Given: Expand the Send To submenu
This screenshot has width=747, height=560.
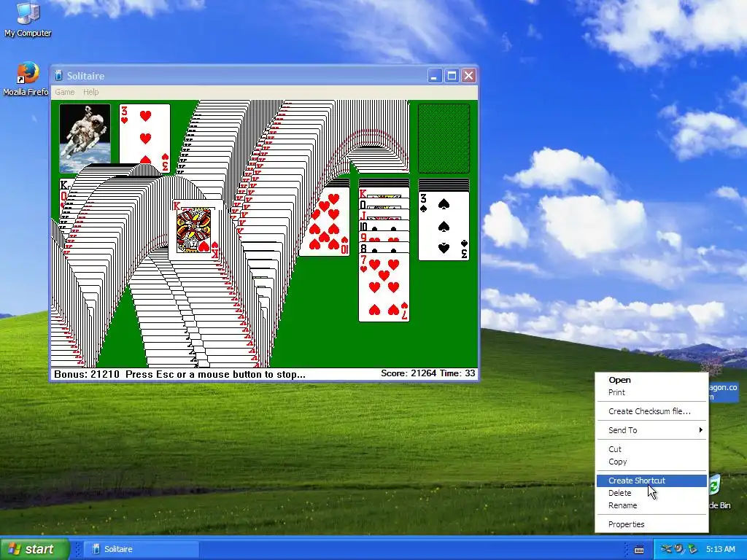Looking at the screenshot, I should pos(651,430).
